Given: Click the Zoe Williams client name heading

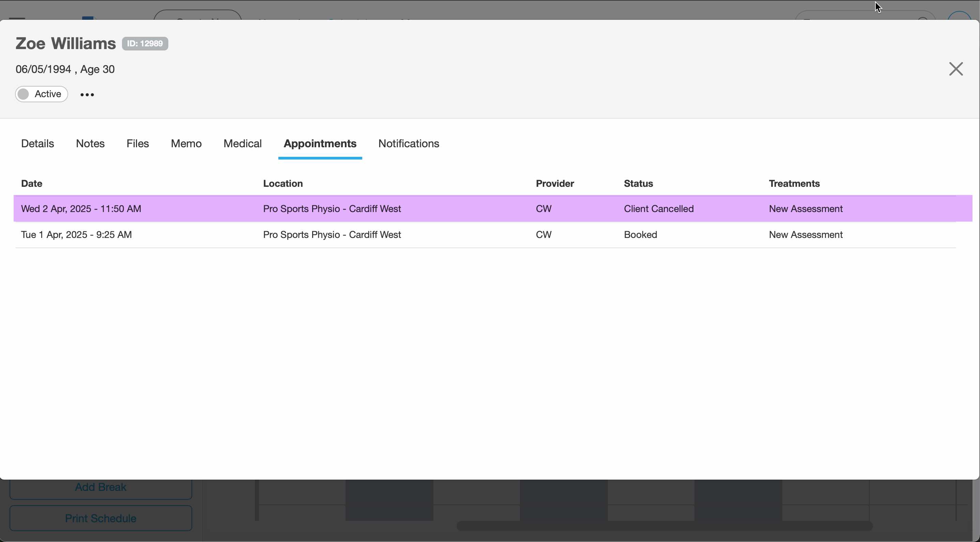Looking at the screenshot, I should click(x=65, y=43).
